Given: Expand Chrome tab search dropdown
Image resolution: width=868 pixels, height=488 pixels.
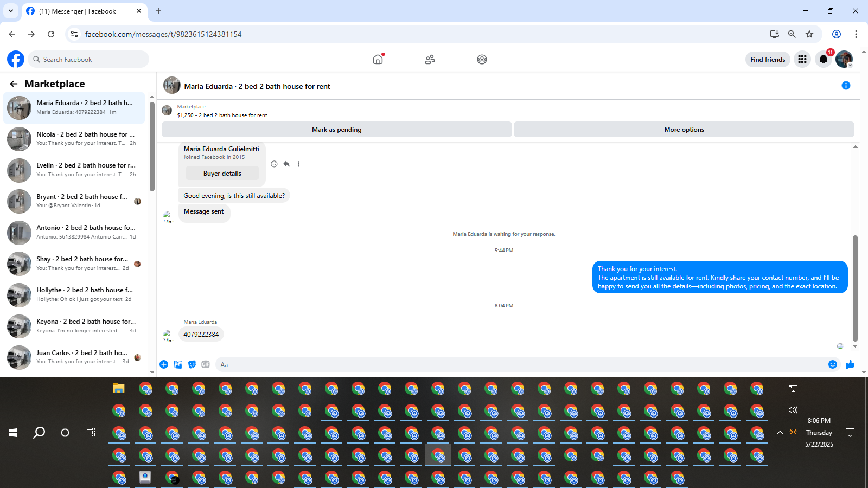Looking at the screenshot, I should pos(11,11).
